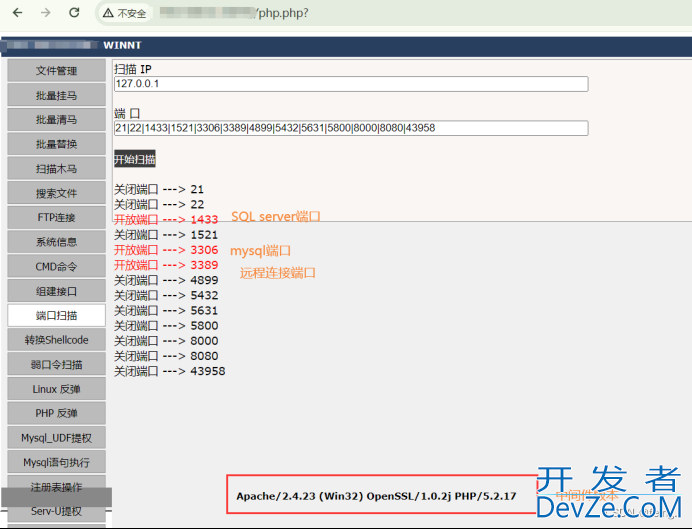Click the 端口 list input field
The width and height of the screenshot is (692, 529).
point(350,128)
